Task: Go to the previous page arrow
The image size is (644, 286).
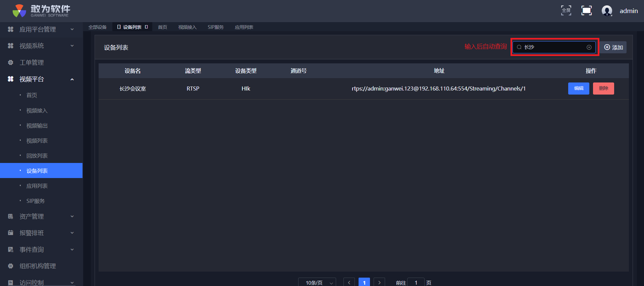Action: pos(349,283)
